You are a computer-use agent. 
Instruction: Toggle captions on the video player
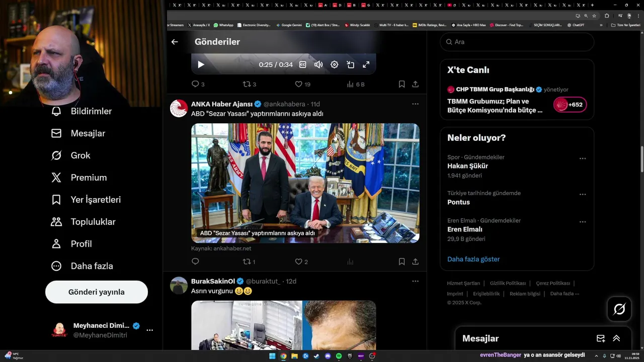pyautogui.click(x=303, y=64)
